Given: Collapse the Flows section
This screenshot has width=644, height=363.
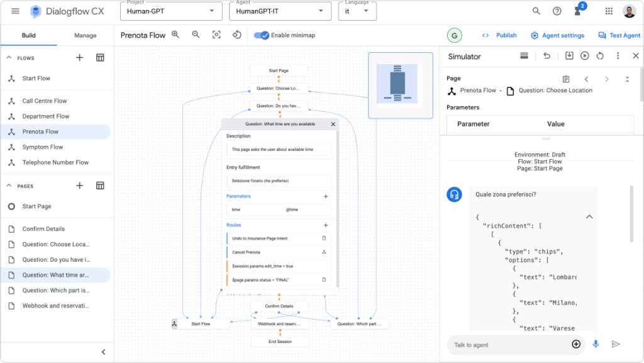Looking at the screenshot, I should 9,58.
